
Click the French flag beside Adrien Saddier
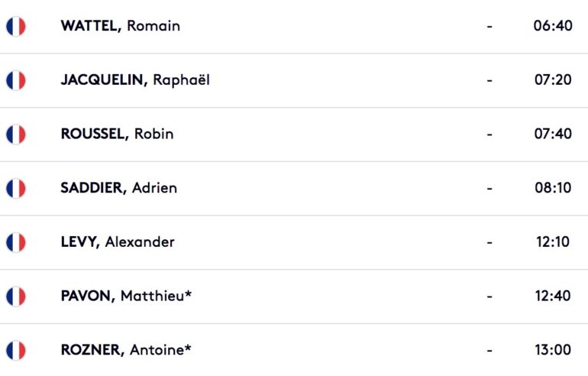point(15,188)
